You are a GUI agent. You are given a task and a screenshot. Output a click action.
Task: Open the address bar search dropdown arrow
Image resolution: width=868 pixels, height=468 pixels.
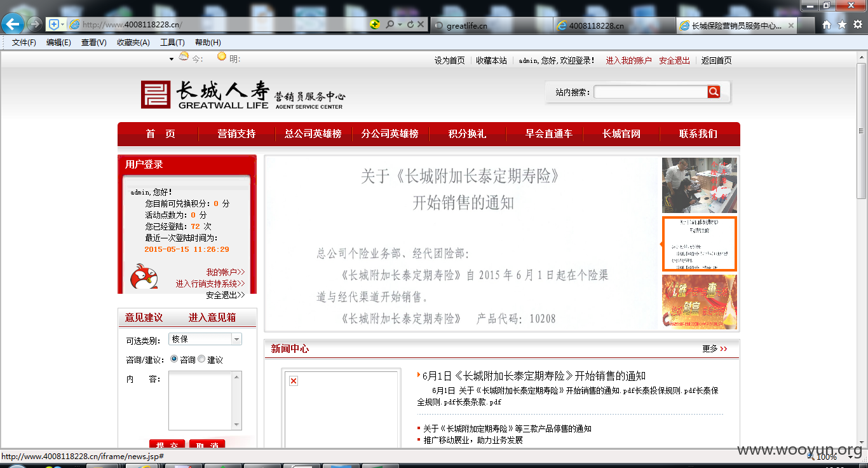399,24
